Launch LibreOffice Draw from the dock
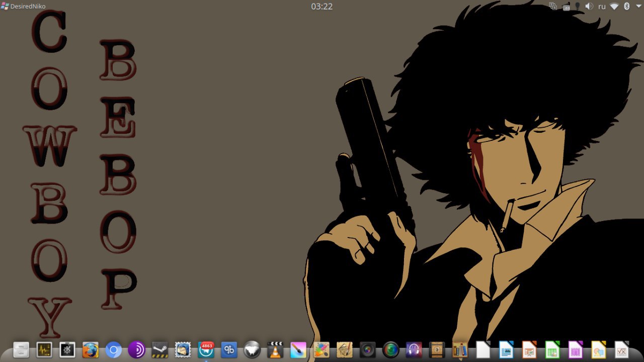This screenshot has height=362, width=644. pos(599,349)
